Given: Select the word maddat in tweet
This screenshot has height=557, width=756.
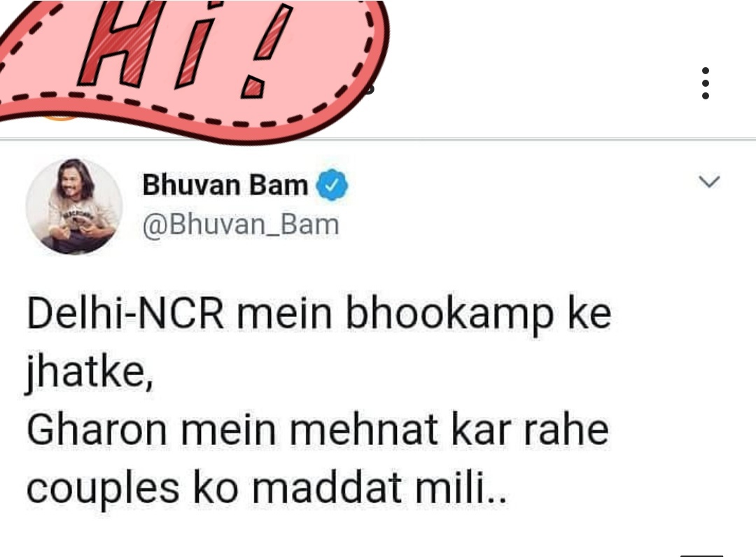Looking at the screenshot, I should pos(328,488).
